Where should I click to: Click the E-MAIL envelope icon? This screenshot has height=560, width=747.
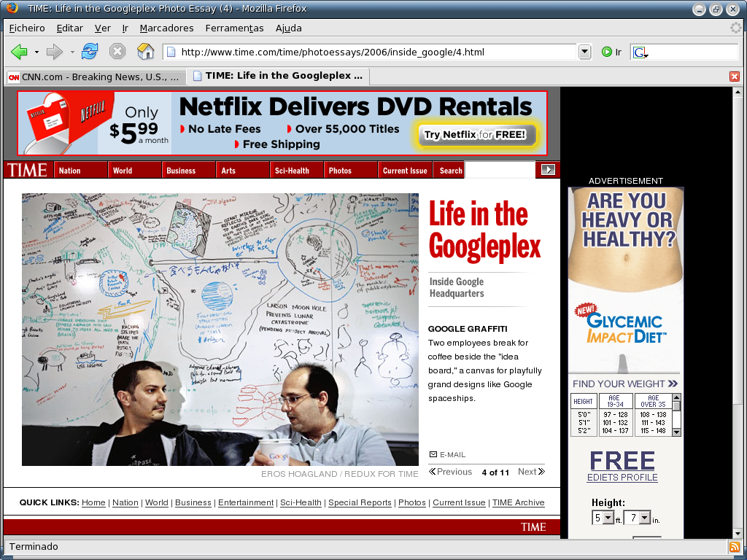[x=433, y=454]
